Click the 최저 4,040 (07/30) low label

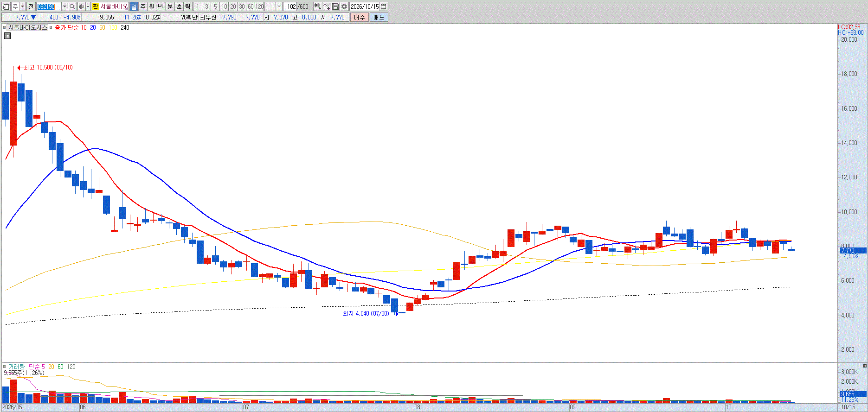[x=366, y=314]
